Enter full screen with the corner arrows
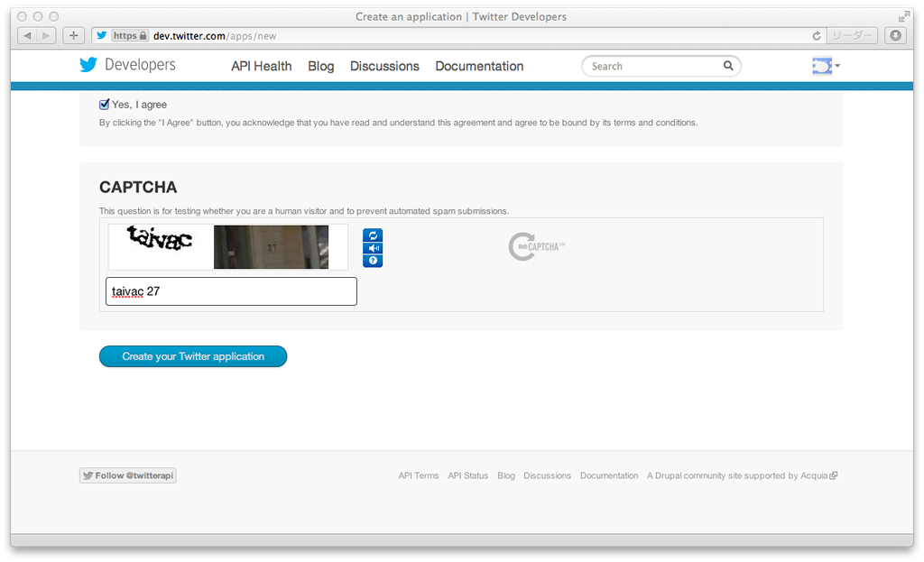The width and height of the screenshot is (924, 562). [x=903, y=16]
